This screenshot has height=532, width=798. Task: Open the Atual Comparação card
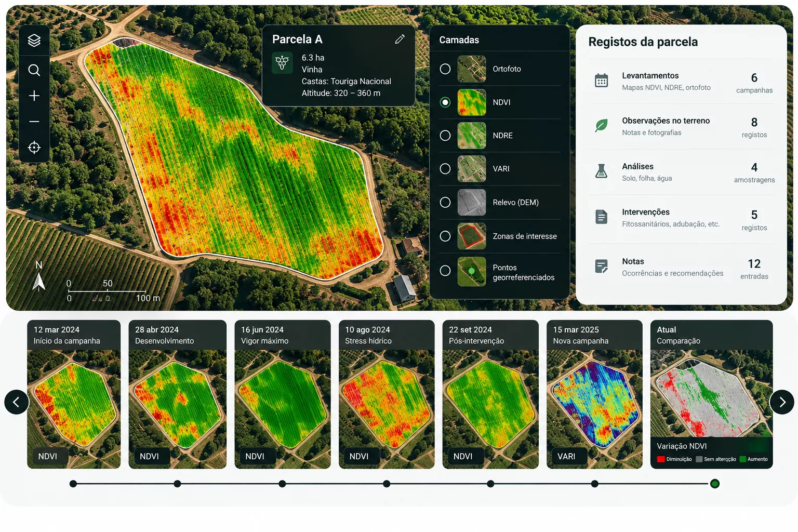click(712, 394)
